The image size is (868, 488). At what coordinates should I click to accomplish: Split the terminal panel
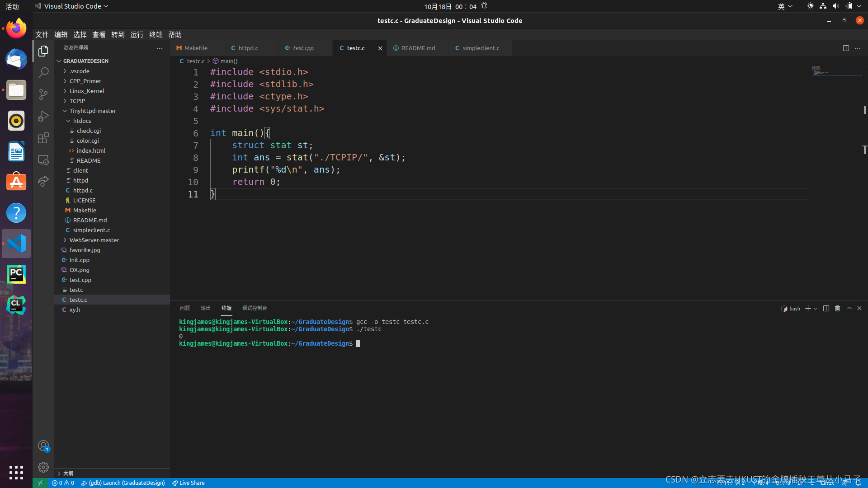coord(826,308)
